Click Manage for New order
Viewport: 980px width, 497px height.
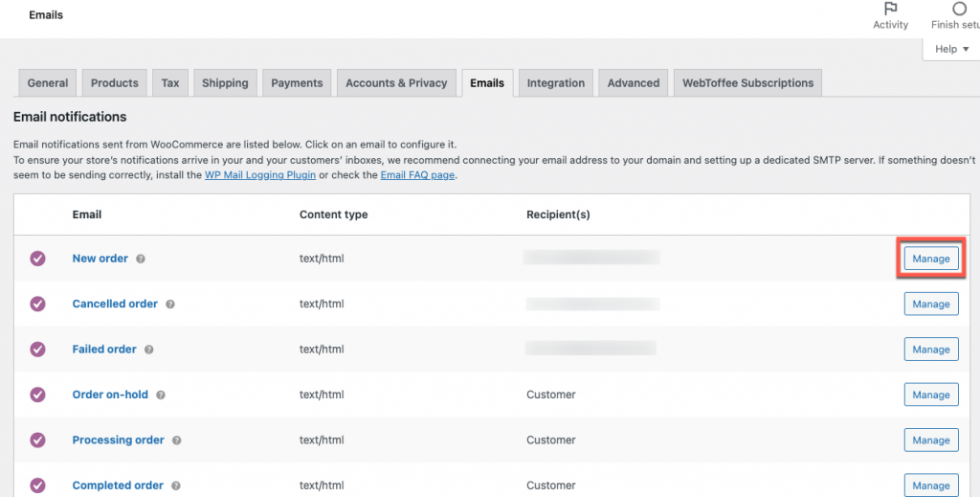click(x=931, y=259)
